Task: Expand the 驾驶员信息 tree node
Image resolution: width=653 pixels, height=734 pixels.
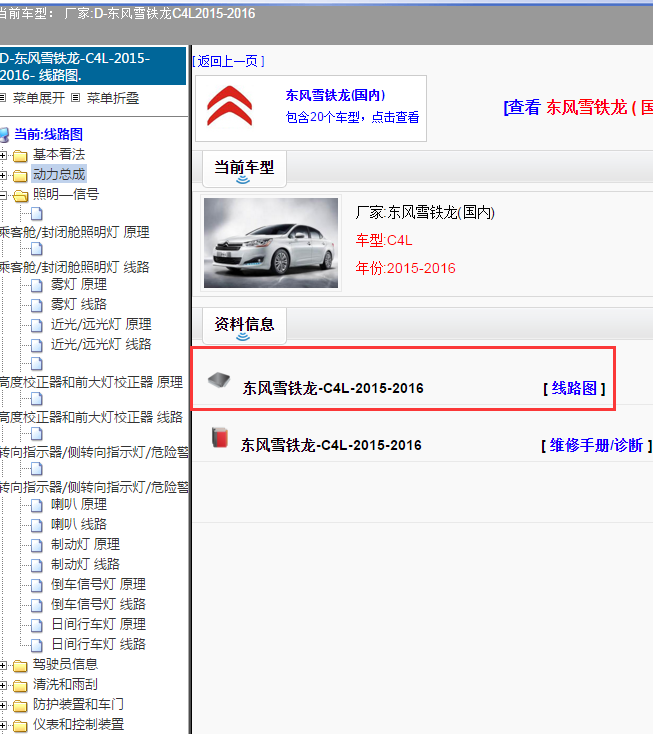Action: 3,665
